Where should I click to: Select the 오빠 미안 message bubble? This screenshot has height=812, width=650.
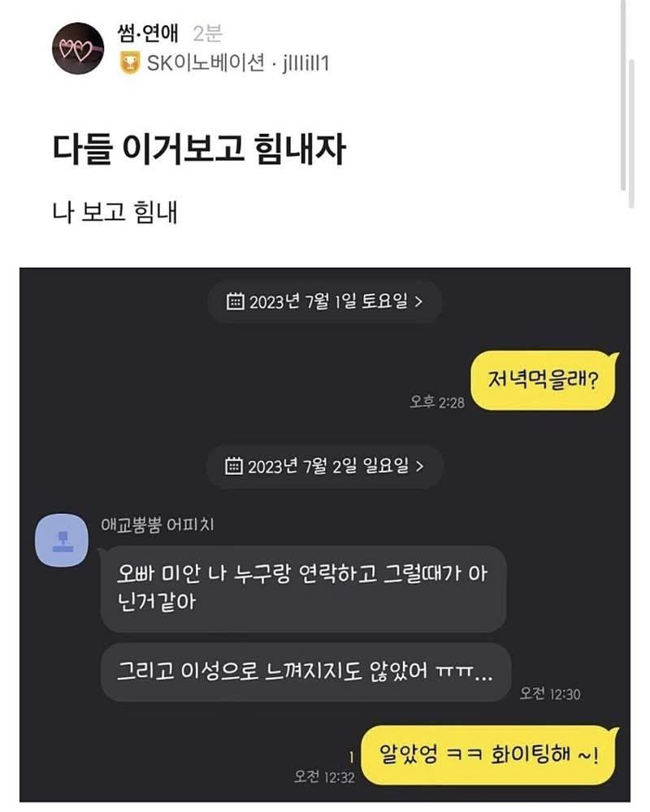(303, 589)
